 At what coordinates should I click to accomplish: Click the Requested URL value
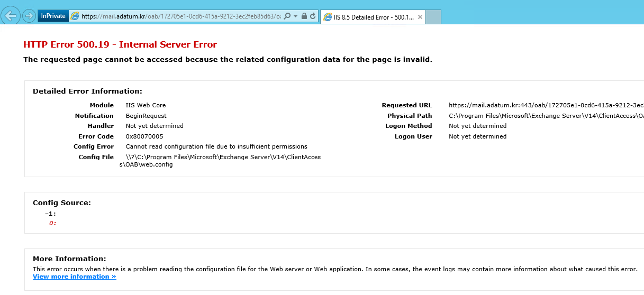[x=546, y=105]
